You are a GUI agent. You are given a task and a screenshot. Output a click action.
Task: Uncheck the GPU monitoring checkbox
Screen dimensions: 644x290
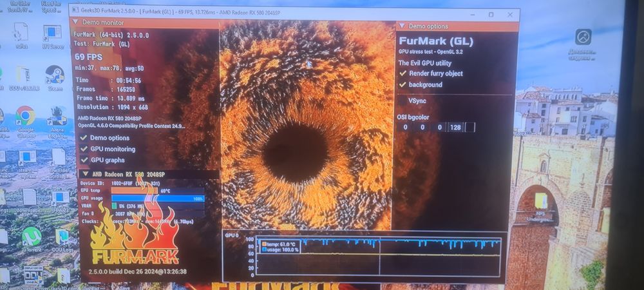coord(84,149)
